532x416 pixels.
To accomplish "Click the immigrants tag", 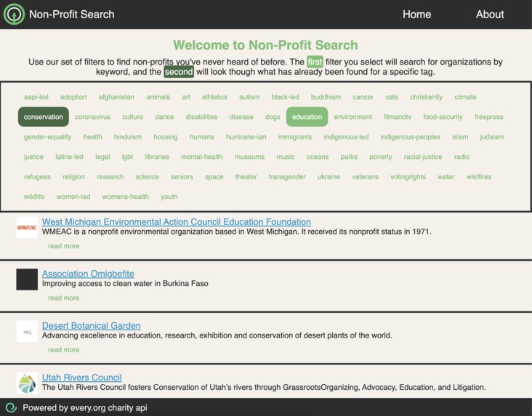I will 295,137.
